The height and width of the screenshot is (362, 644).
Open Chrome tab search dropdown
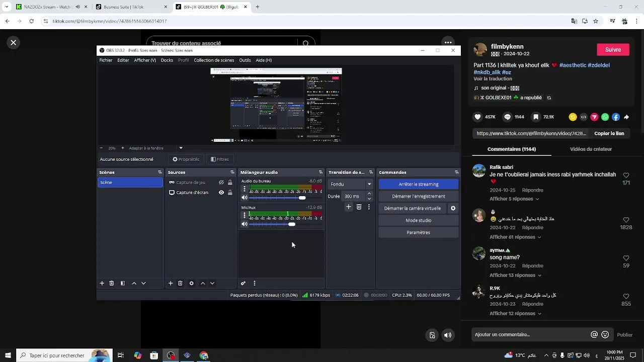coord(7,7)
